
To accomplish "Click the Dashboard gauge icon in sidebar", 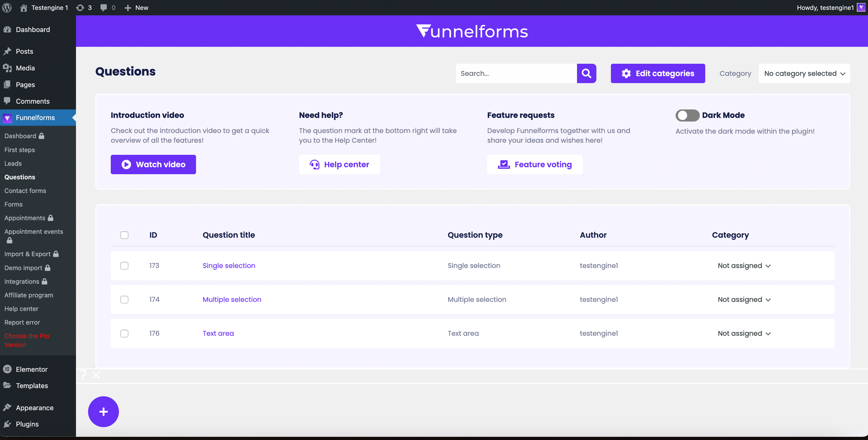I will [x=8, y=29].
